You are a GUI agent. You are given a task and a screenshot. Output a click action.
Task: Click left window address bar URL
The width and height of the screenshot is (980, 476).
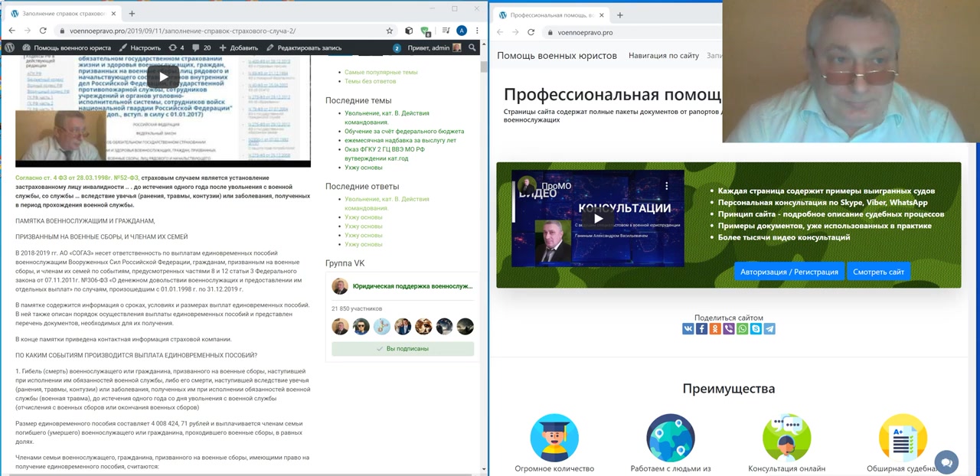[182, 31]
